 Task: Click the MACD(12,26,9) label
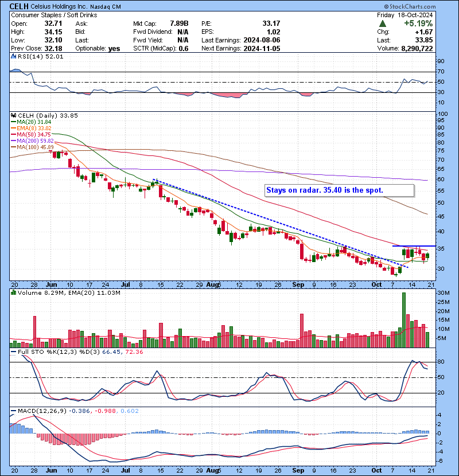(42, 411)
